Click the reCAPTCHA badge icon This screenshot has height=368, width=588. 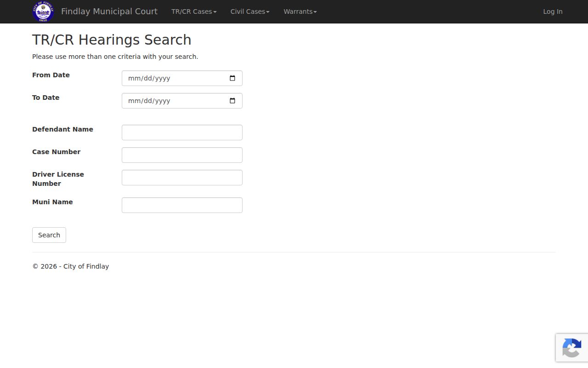(571, 347)
